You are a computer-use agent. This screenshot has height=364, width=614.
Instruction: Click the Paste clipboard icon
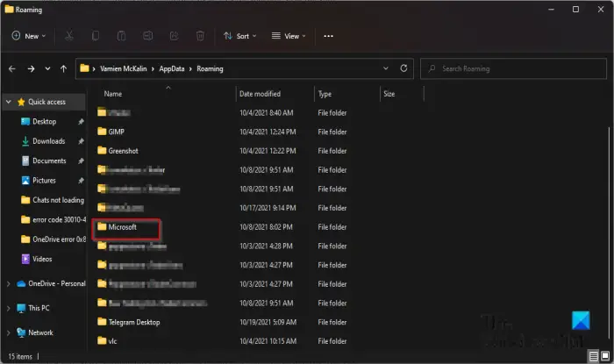pyautogui.click(x=121, y=36)
